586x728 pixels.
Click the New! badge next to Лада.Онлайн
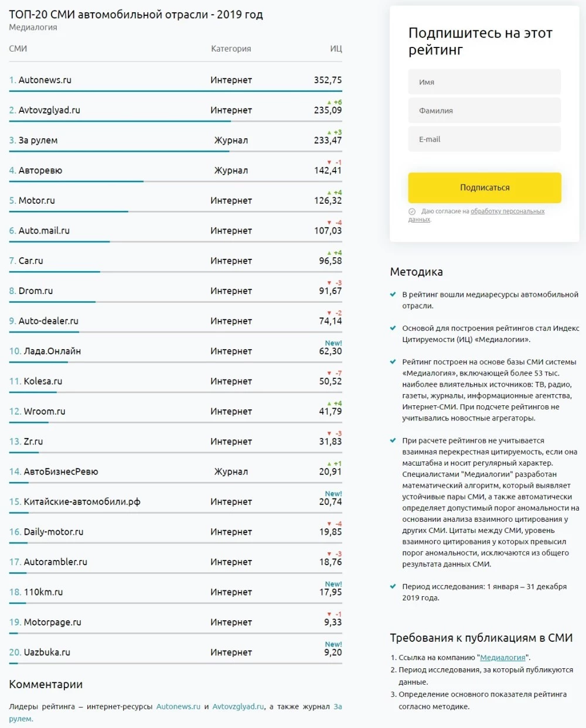coord(334,343)
